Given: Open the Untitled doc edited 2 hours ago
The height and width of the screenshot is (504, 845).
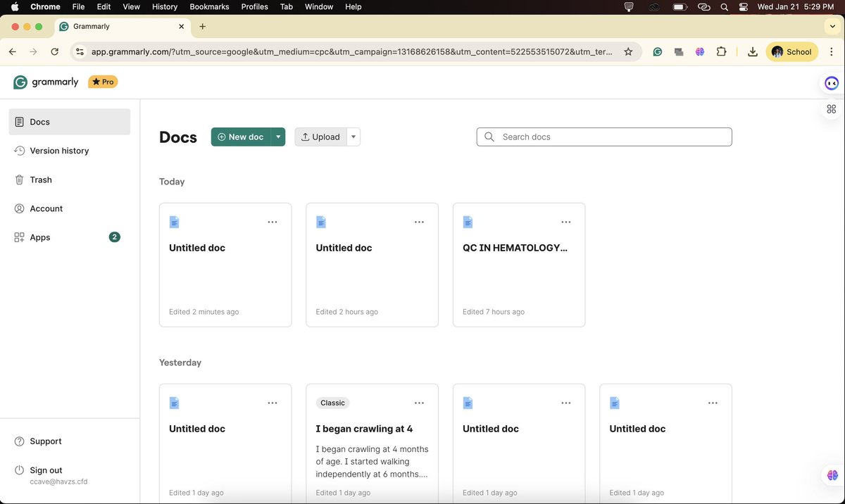Looking at the screenshot, I should click(x=372, y=265).
